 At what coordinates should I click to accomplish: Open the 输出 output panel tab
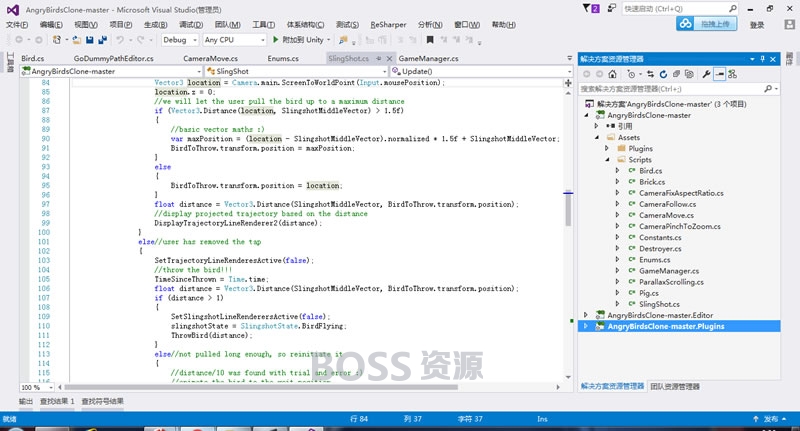26,401
